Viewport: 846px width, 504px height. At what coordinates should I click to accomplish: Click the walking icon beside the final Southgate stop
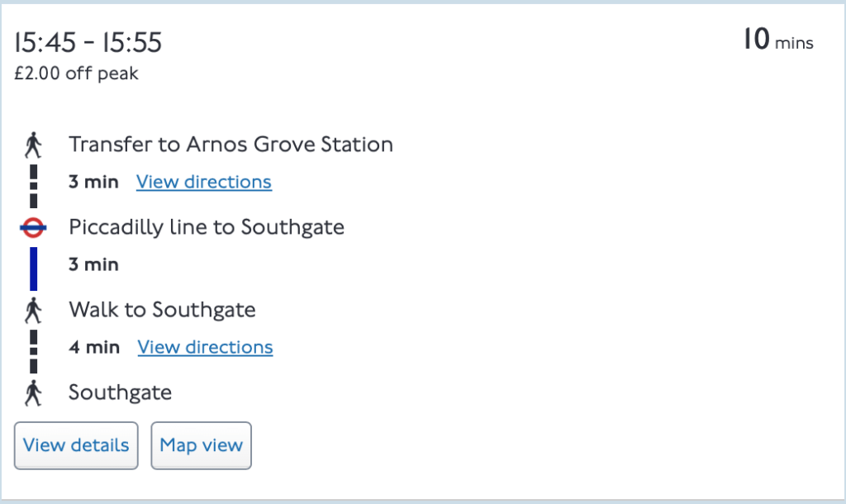tap(33, 392)
